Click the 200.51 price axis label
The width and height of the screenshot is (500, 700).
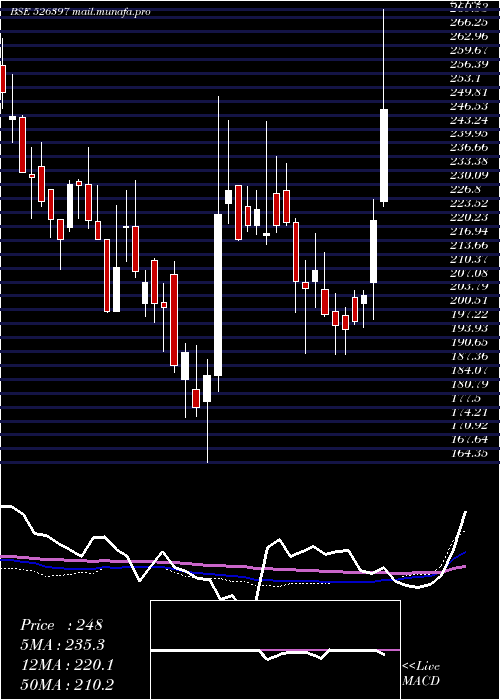tap(470, 300)
